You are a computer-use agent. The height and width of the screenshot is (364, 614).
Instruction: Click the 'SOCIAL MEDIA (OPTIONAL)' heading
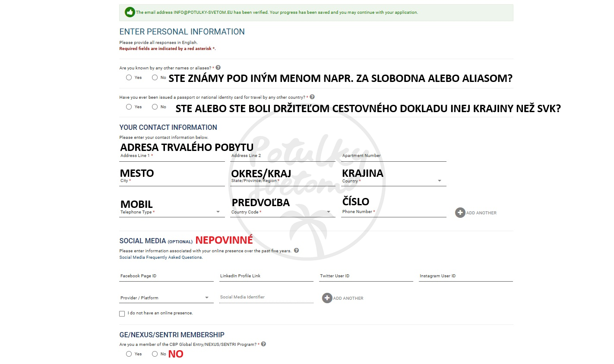click(x=156, y=241)
